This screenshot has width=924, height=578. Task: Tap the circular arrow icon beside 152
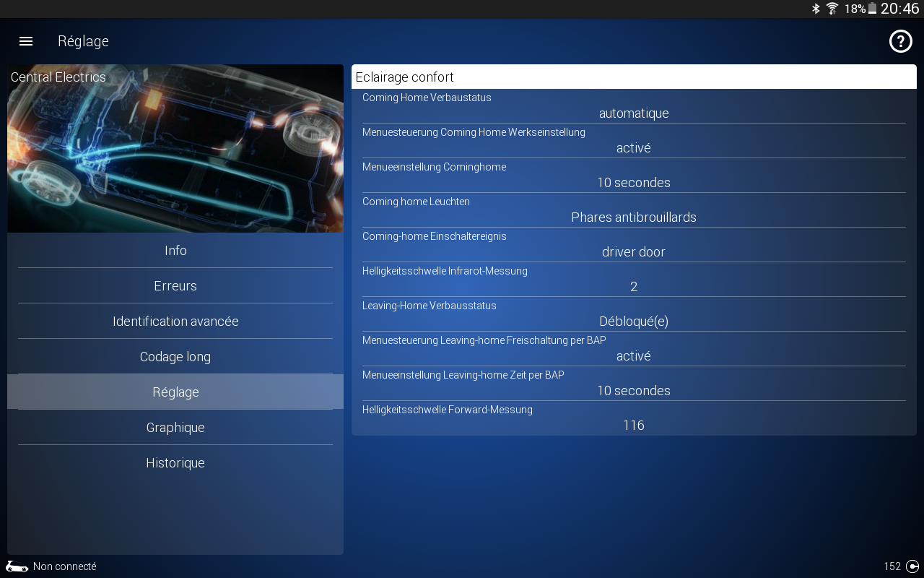click(x=912, y=566)
